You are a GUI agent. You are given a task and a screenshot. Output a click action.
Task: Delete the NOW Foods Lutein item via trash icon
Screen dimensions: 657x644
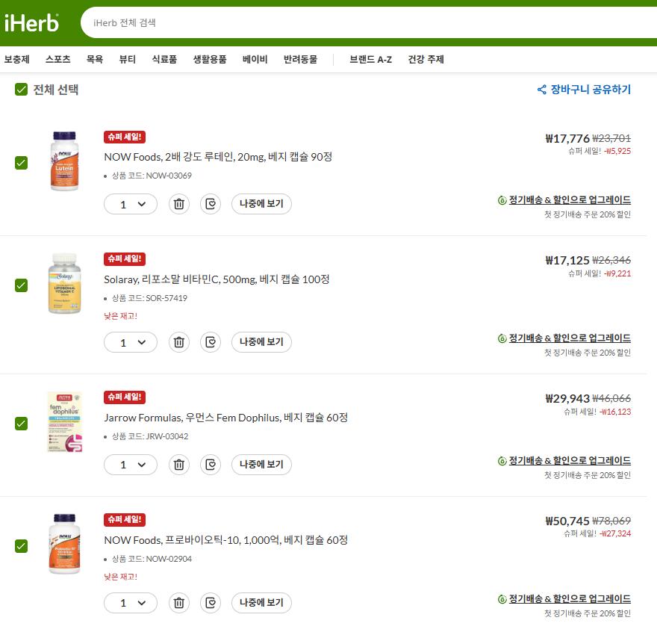coord(179,204)
